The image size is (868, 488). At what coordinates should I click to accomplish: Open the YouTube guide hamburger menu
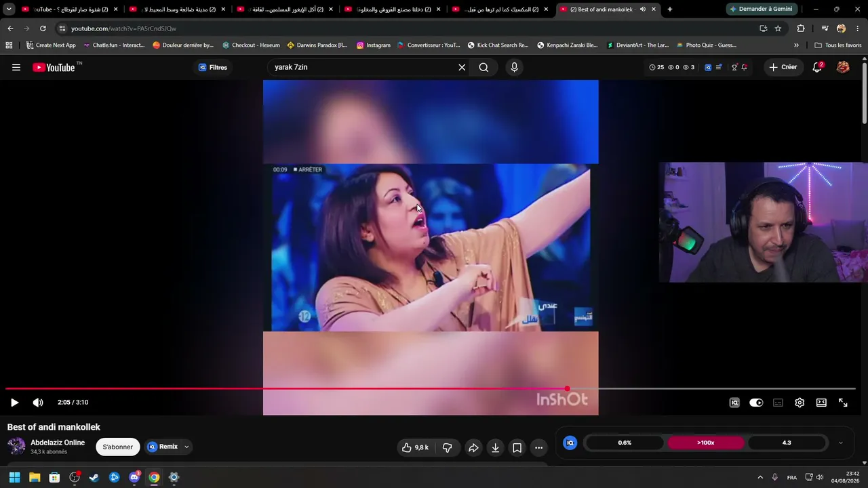(x=16, y=67)
